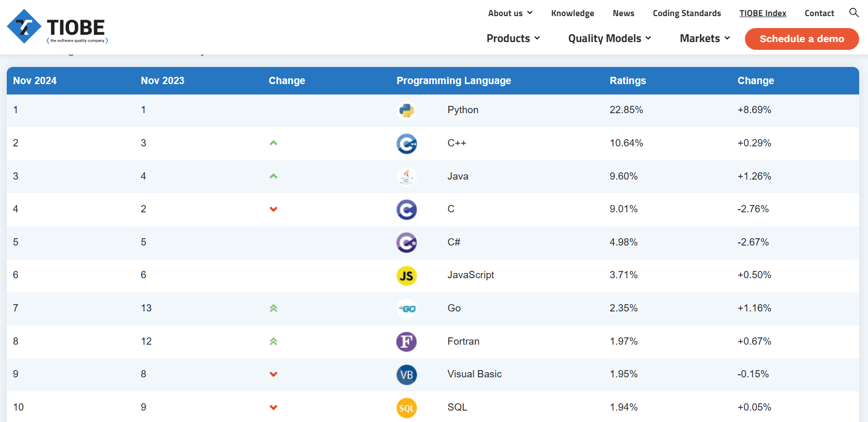The width and height of the screenshot is (868, 422).
Task: Click the Programming Language column header
Action: [453, 80]
